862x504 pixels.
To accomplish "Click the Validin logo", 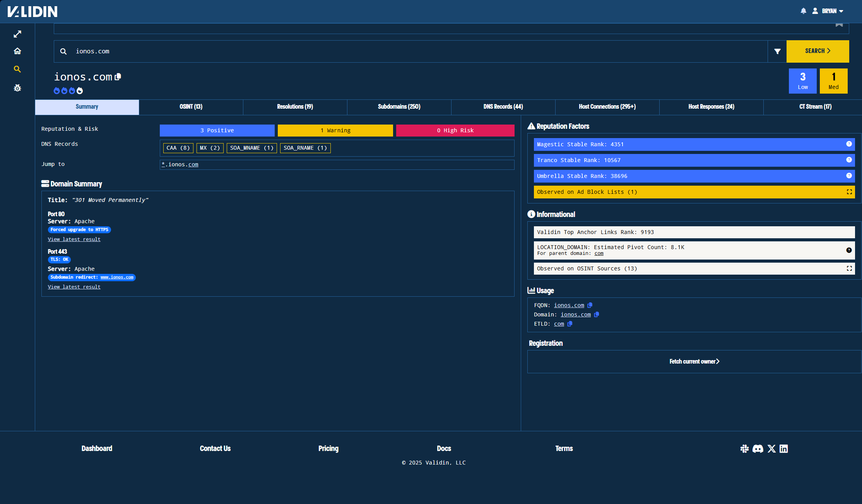I will 32,12.
